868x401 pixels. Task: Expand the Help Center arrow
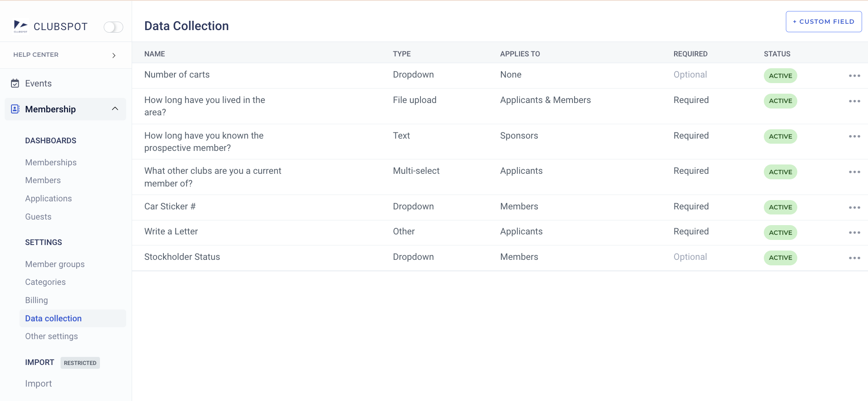point(114,56)
